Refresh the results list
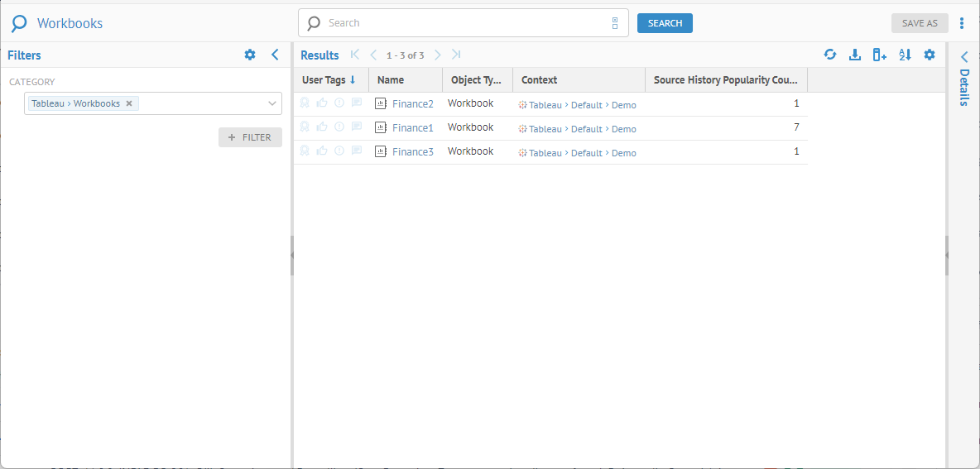Viewport: 980px width, 469px height. click(830, 55)
